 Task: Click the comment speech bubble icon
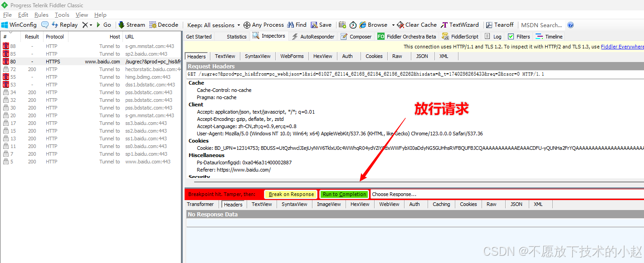coord(45,25)
